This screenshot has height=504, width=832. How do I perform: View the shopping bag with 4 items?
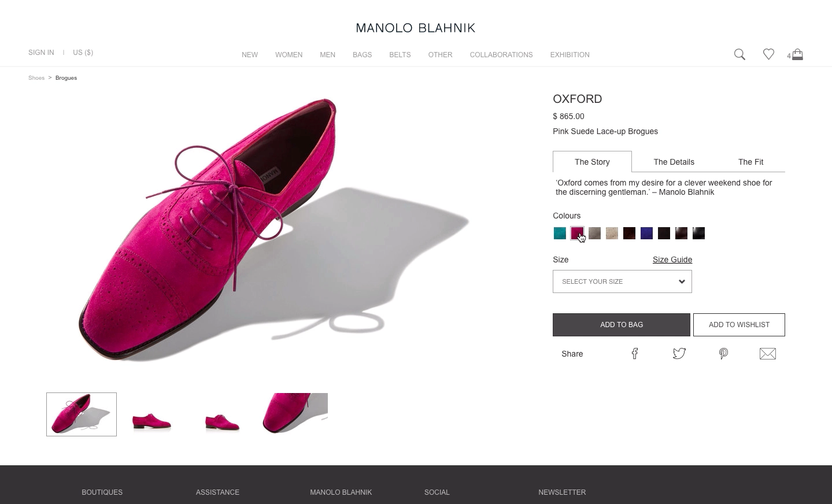[796, 54]
